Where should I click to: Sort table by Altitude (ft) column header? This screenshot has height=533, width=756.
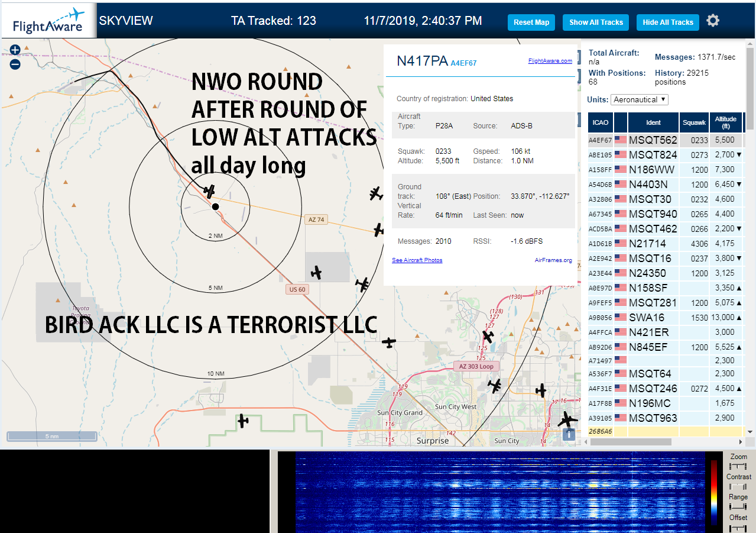coord(725,122)
